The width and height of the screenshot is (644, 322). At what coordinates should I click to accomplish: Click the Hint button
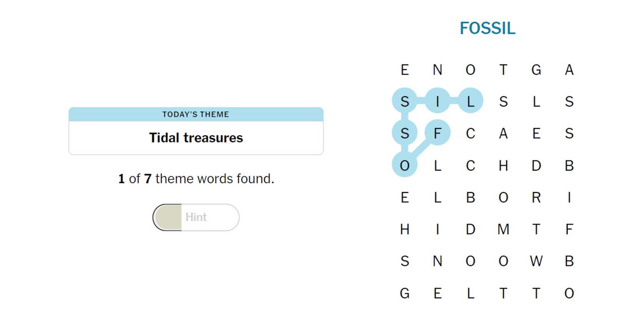point(196,217)
